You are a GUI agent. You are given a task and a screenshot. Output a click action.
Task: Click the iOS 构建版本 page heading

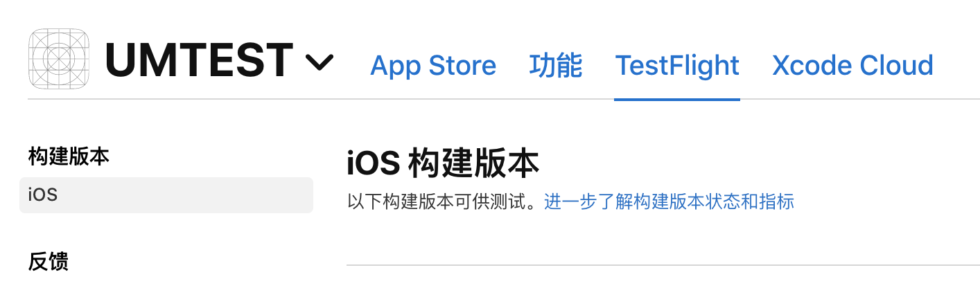click(x=443, y=165)
